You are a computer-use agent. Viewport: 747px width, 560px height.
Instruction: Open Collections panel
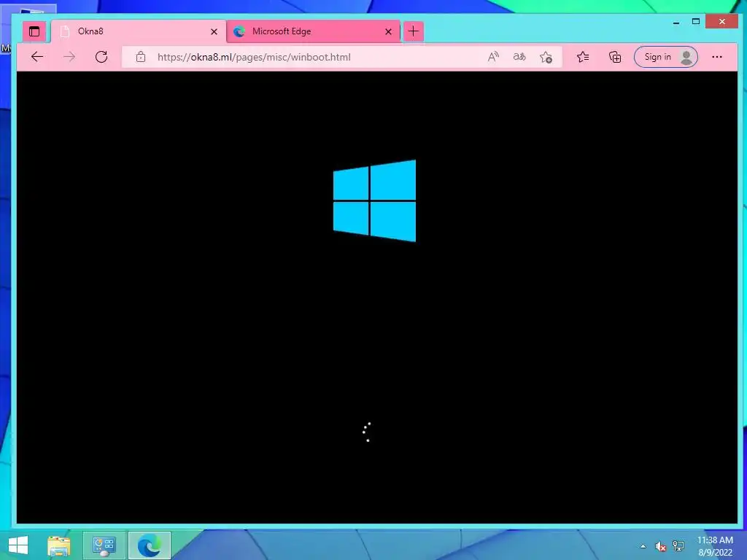(x=615, y=57)
